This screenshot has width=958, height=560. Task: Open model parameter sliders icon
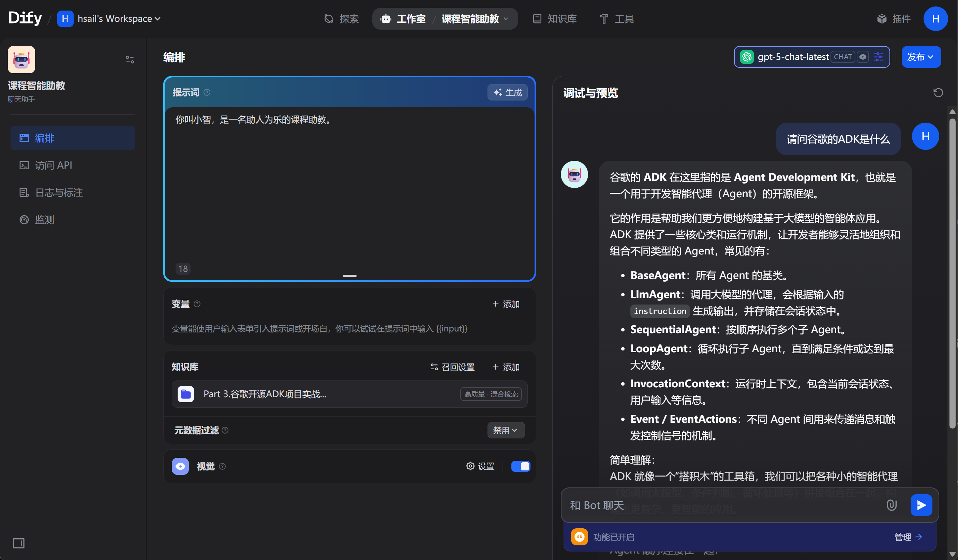(878, 57)
